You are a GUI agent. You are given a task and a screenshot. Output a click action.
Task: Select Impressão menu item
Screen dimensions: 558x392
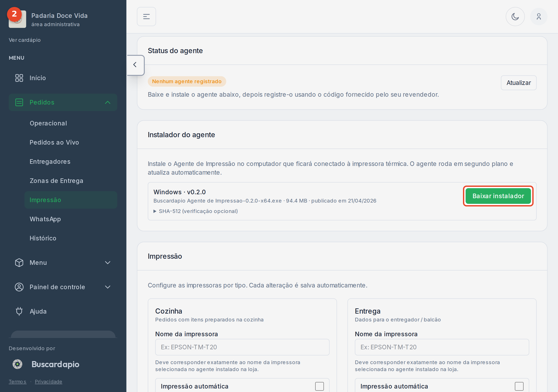click(71, 200)
